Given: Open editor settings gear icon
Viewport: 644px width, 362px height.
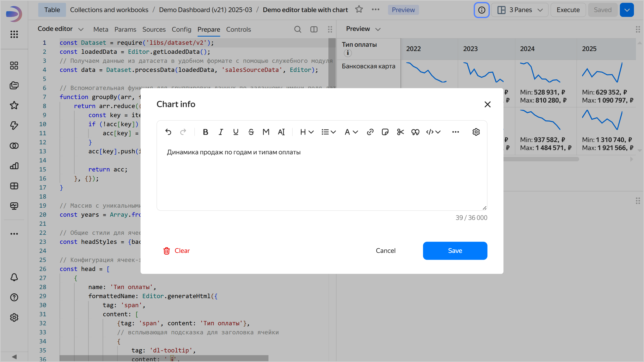Looking at the screenshot, I should [x=476, y=132].
